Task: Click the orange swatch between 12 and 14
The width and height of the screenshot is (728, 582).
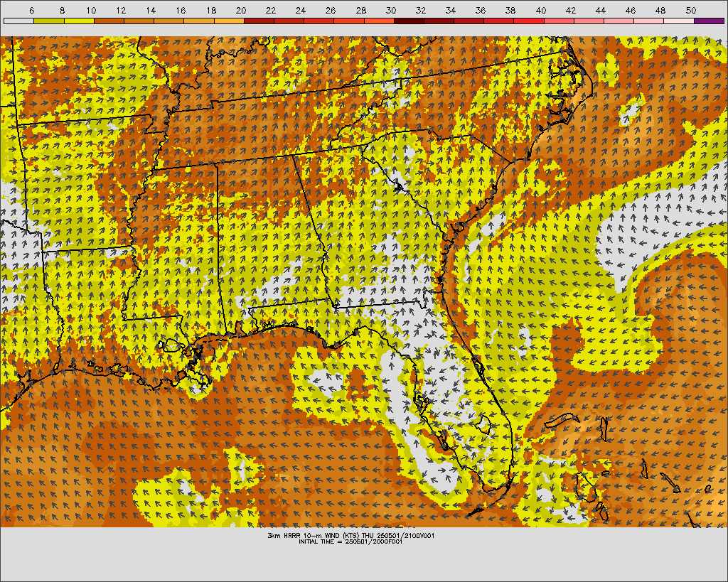Action: tap(139, 21)
